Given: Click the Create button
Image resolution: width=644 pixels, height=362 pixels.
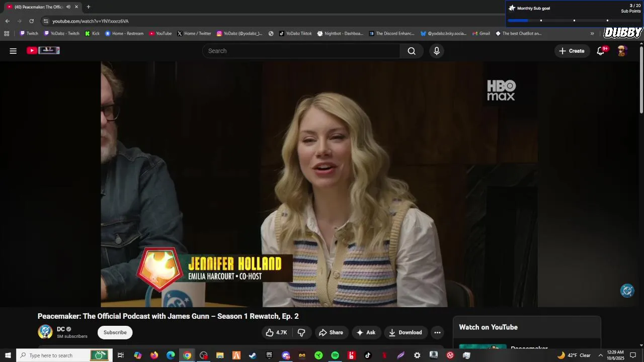Looking at the screenshot, I should pos(572,51).
